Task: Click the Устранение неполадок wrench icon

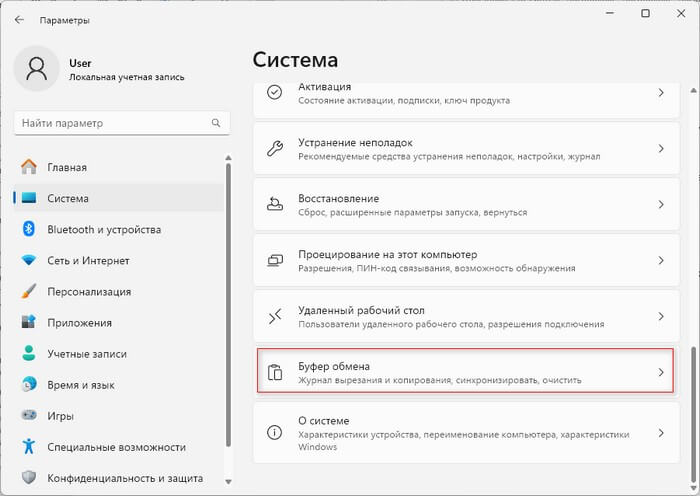Action: click(x=275, y=148)
